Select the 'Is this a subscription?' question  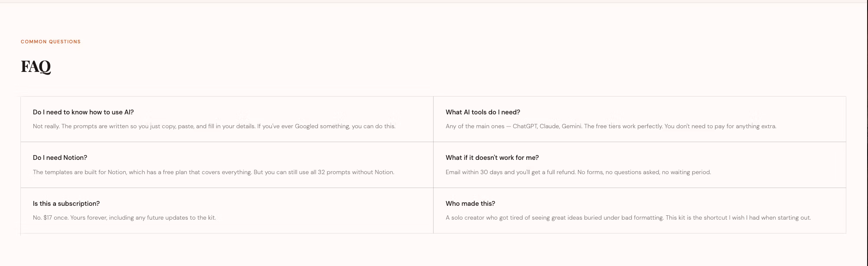pyautogui.click(x=66, y=204)
